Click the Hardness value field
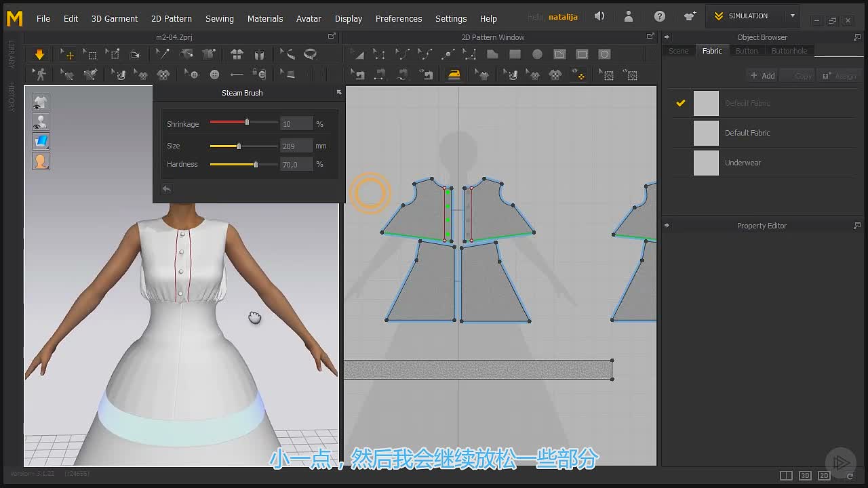The image size is (868, 488). [x=296, y=164]
